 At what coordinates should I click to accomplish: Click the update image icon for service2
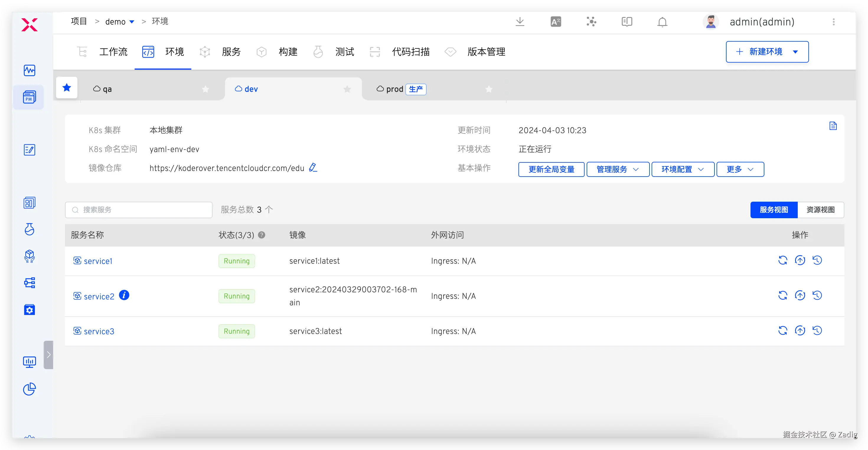click(800, 296)
